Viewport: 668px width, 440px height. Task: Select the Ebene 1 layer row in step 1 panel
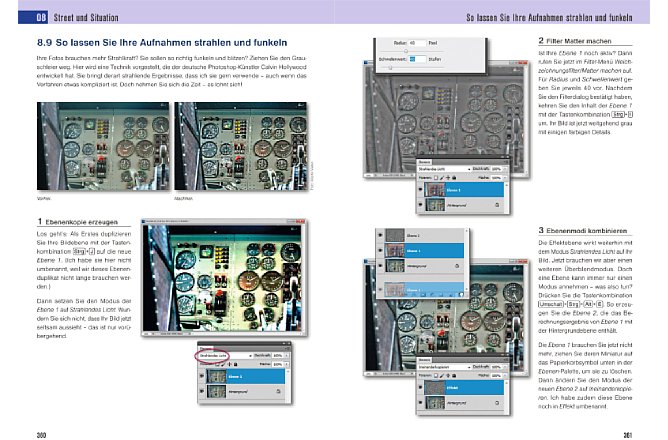pos(245,376)
